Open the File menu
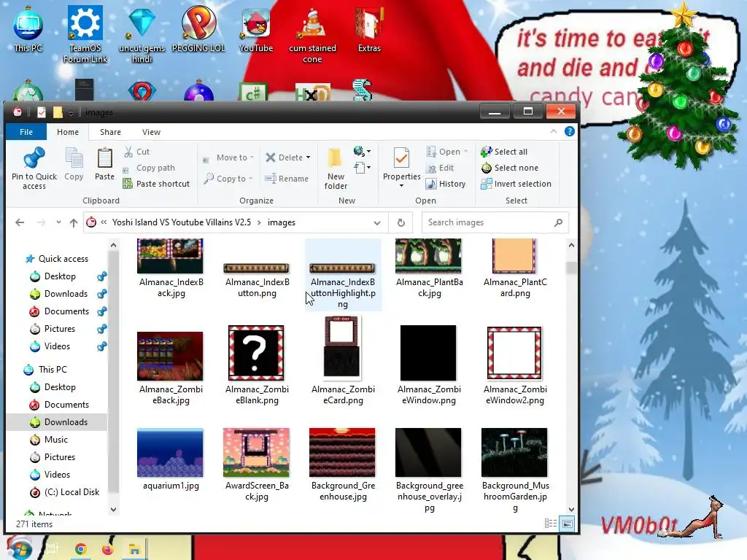The width and height of the screenshot is (747, 560). [26, 132]
